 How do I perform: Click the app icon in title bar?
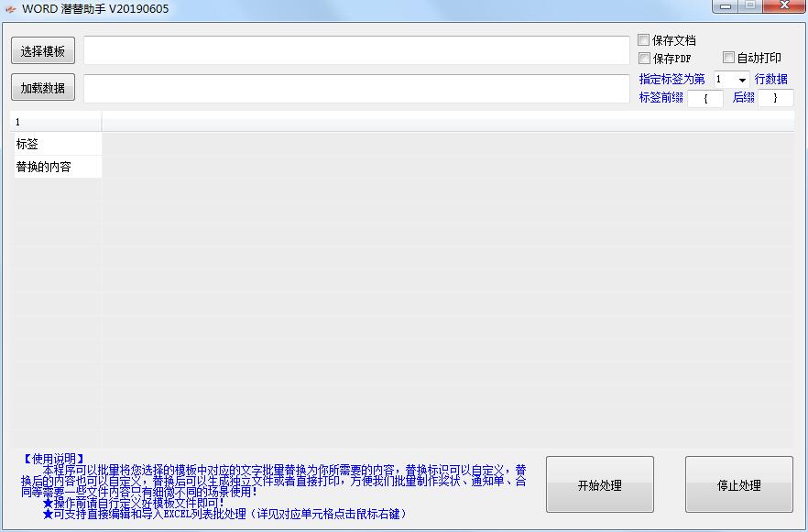(x=11, y=9)
